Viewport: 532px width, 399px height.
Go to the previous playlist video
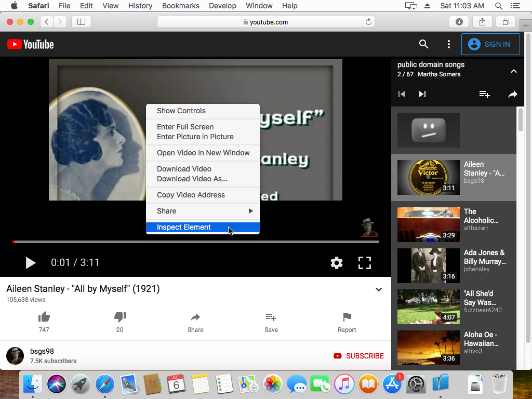click(402, 94)
